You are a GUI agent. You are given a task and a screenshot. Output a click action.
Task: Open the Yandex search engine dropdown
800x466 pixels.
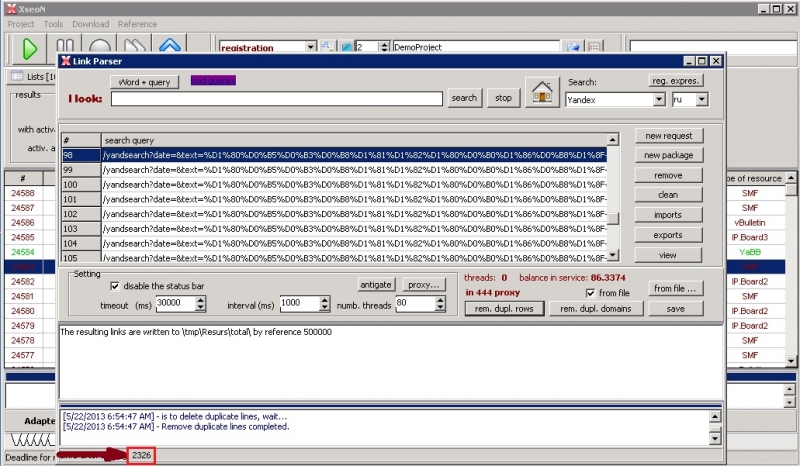click(x=659, y=100)
